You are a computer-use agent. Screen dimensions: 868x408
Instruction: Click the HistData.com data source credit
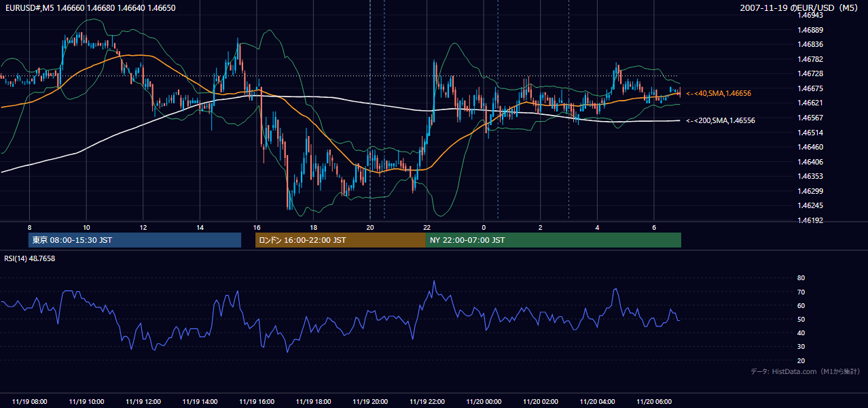(806, 371)
